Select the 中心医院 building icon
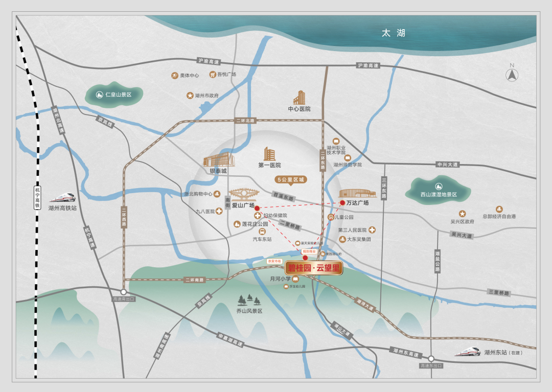 [x=299, y=98]
